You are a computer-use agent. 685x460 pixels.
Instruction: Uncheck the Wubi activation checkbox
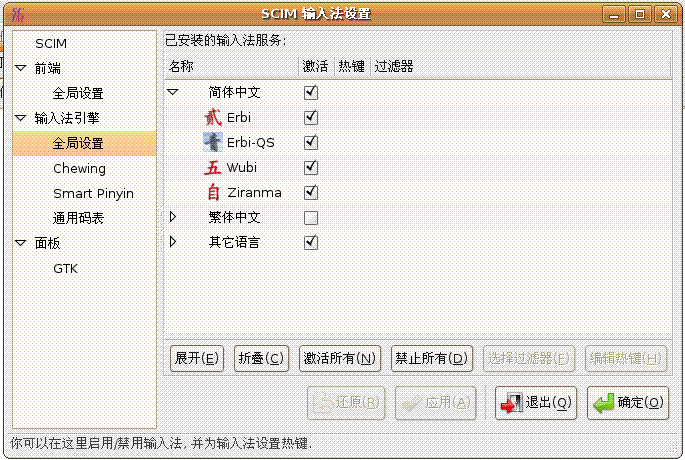311,167
